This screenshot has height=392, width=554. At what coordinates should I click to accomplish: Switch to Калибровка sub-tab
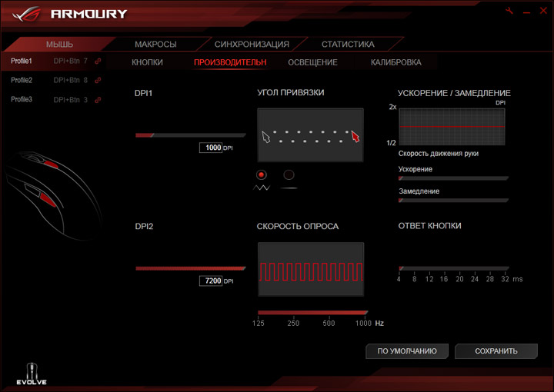pos(395,62)
